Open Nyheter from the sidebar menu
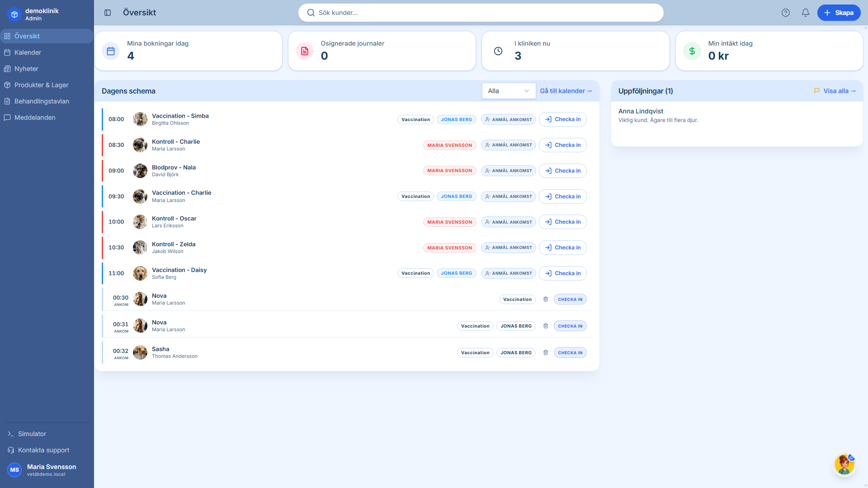Viewport: 868px width, 488px height. click(26, 69)
